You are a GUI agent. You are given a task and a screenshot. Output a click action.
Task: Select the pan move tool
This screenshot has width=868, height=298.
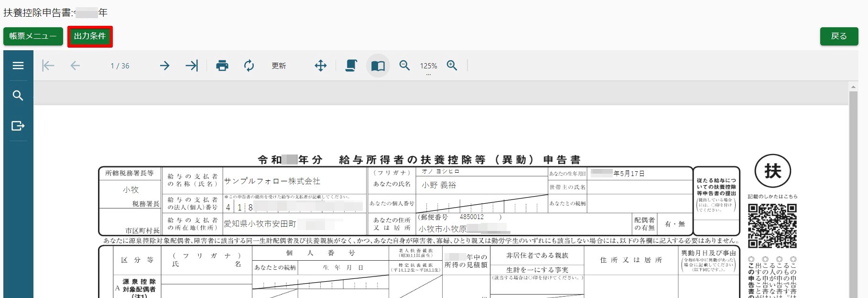321,66
